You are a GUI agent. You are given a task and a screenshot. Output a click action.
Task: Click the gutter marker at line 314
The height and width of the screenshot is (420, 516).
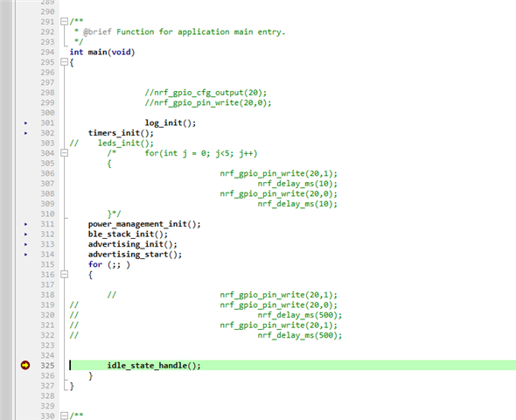pos(25,255)
